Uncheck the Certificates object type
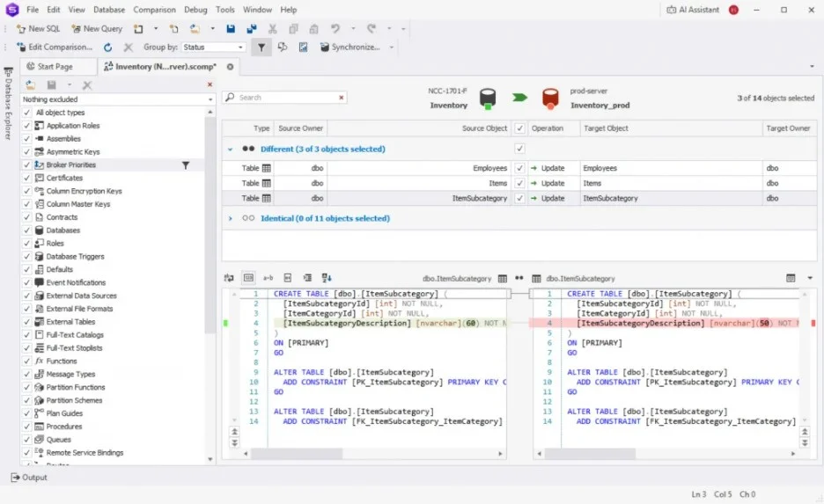 click(x=26, y=178)
